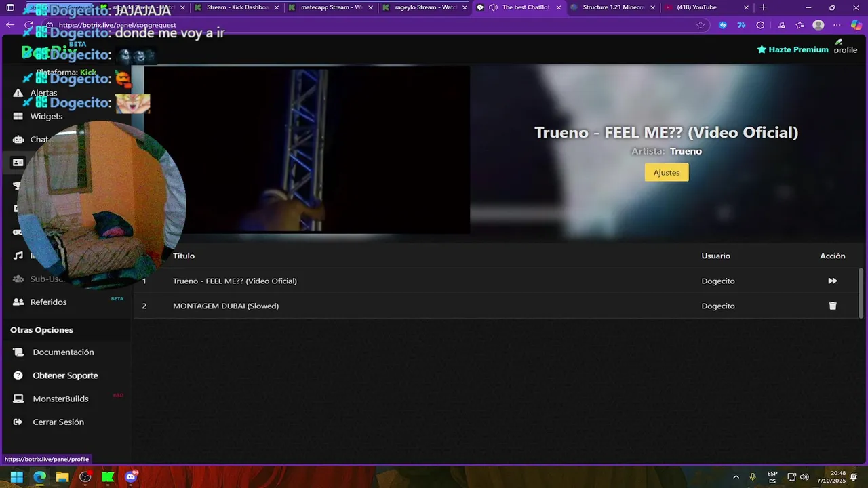Close the (418) YouTube tab

coord(747,7)
